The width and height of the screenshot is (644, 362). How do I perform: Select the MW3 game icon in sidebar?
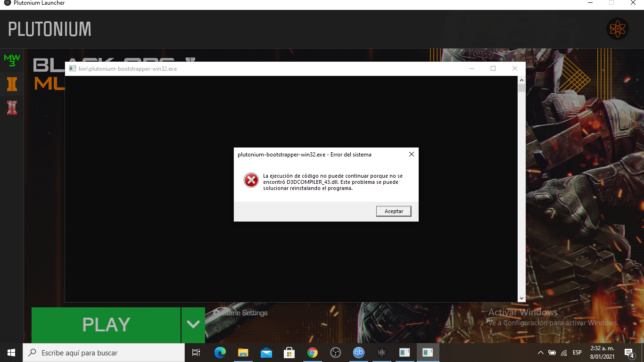(12, 60)
